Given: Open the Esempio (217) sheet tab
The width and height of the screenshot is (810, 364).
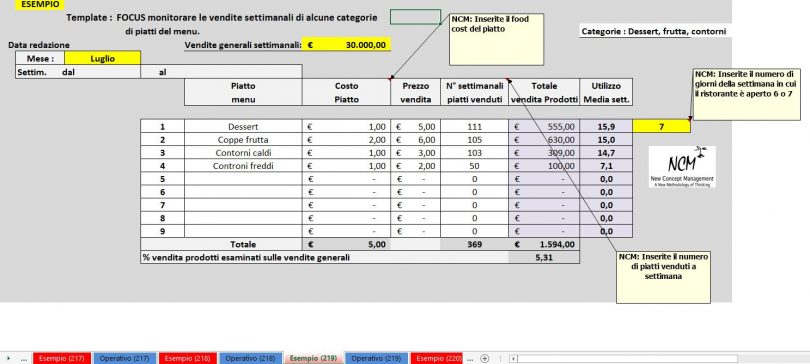Looking at the screenshot, I should coord(62,358).
